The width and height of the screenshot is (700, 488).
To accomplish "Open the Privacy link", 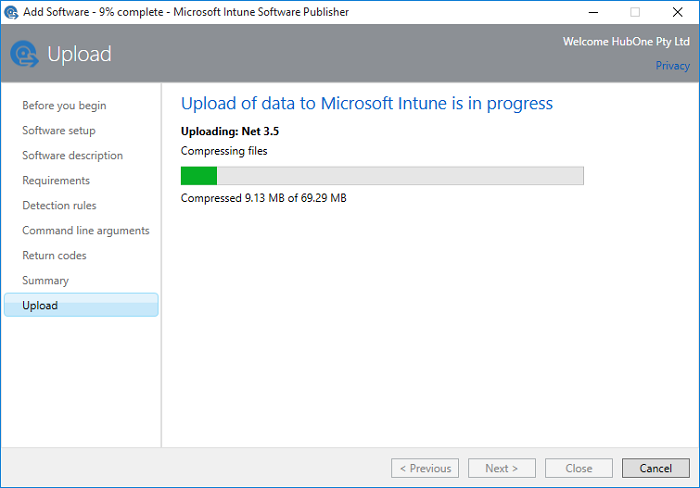I will click(672, 66).
